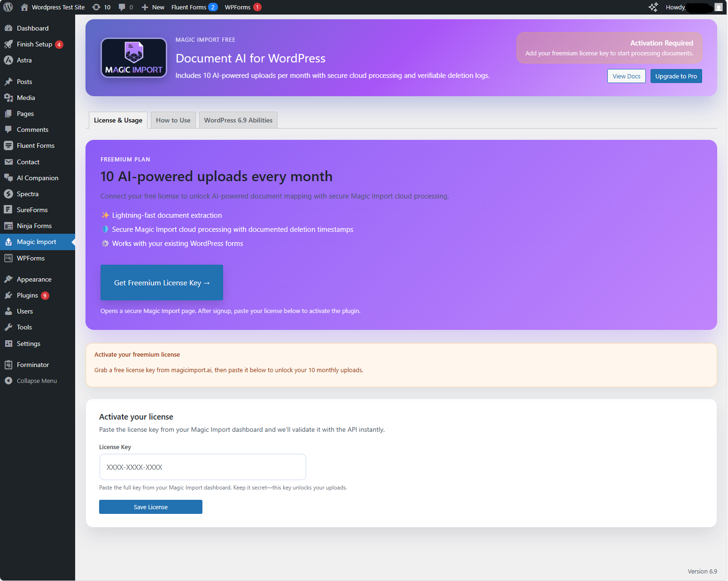Click the plus icon beside New

[x=145, y=7]
